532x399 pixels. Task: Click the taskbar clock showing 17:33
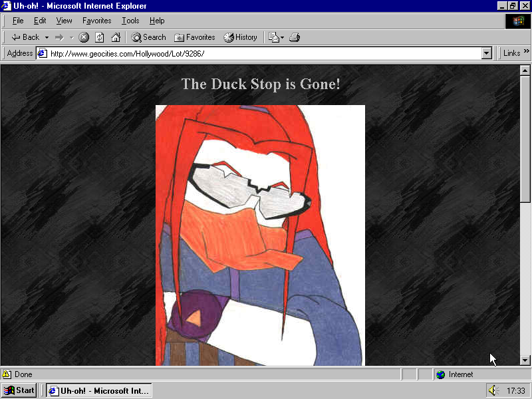tap(516, 391)
